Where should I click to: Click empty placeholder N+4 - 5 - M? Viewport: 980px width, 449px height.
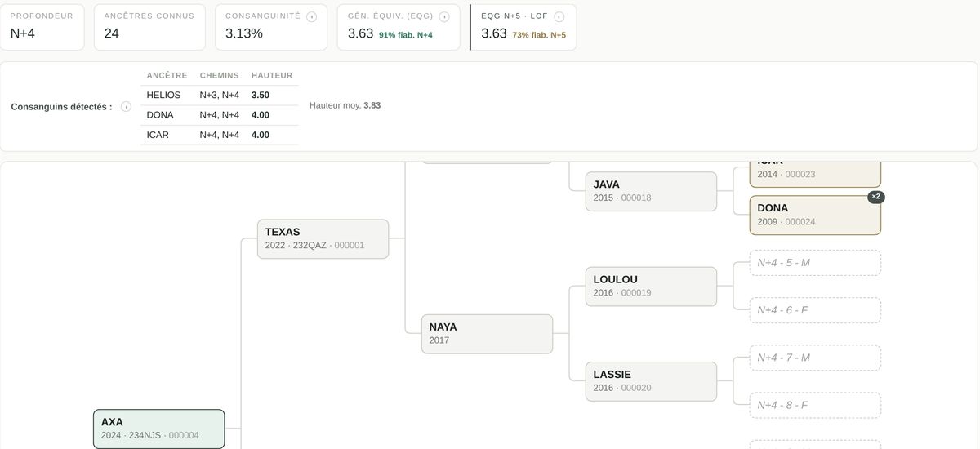[815, 263]
